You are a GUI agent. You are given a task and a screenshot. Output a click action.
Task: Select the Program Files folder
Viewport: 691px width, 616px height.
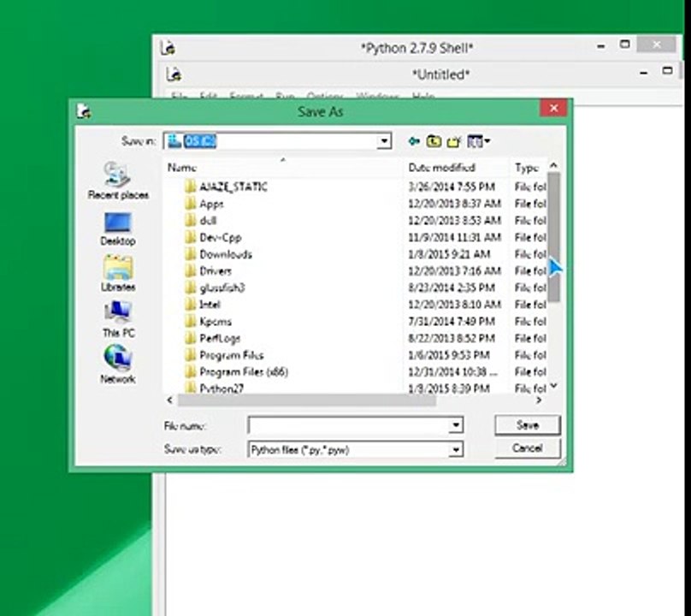click(232, 355)
